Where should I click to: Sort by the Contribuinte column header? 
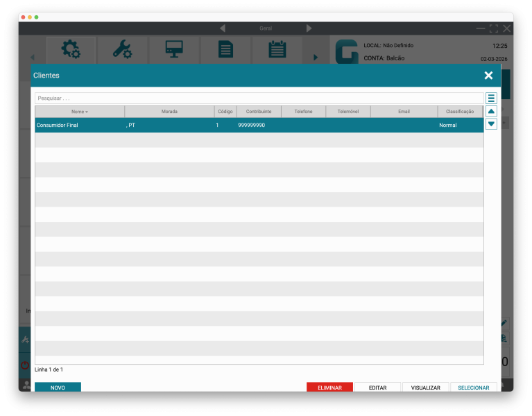(x=258, y=112)
